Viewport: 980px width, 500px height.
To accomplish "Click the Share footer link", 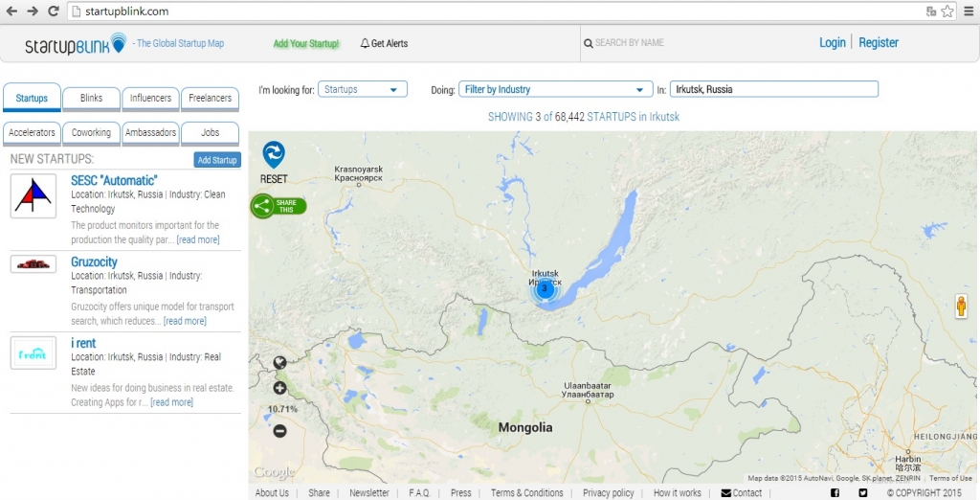I will click(319, 493).
